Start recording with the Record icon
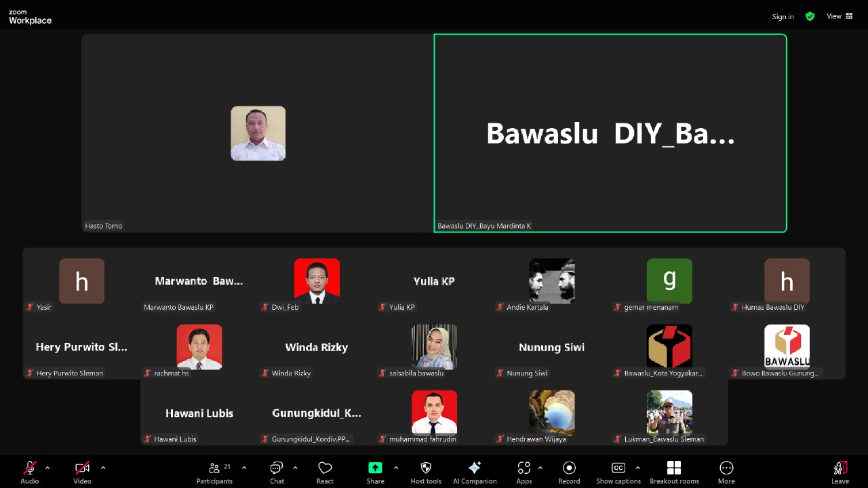868x488 pixels. pyautogui.click(x=569, y=468)
